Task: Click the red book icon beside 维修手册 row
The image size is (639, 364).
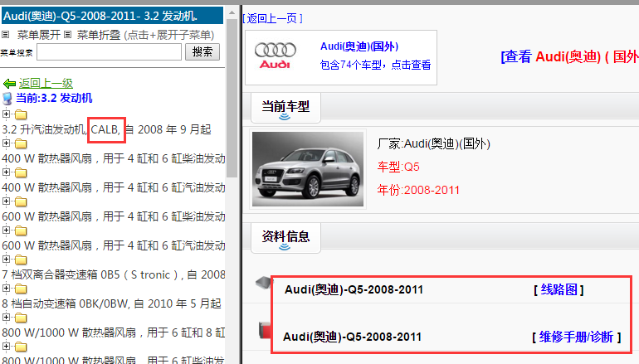Action: (265, 330)
